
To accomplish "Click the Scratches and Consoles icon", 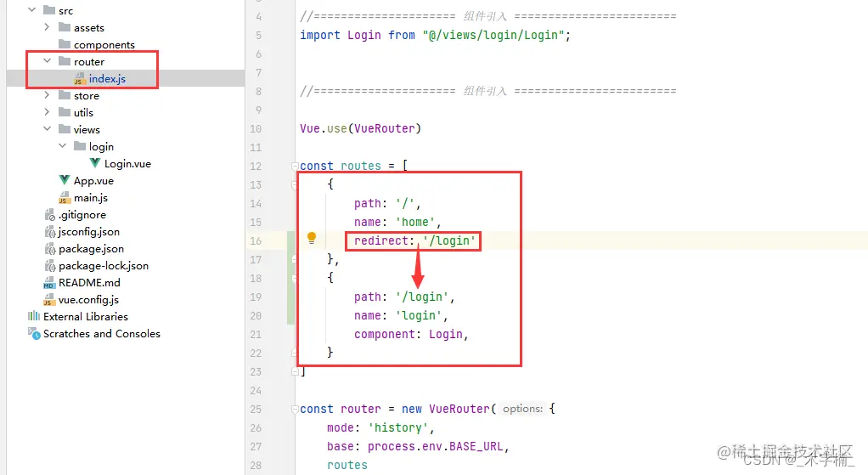I will pos(34,334).
